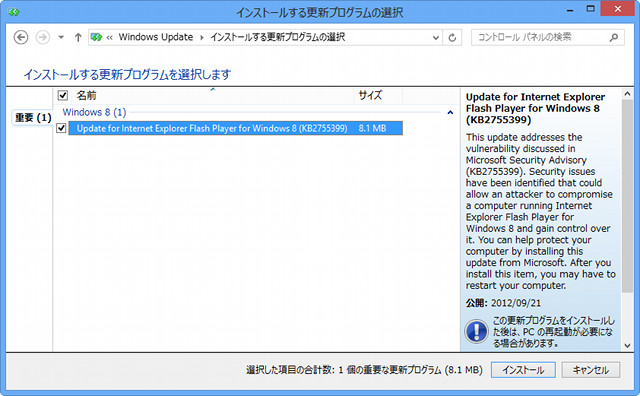Viewport: 640px width, 396px height.
Task: Click the コントロール パネルの検索 search field
Action: point(540,38)
